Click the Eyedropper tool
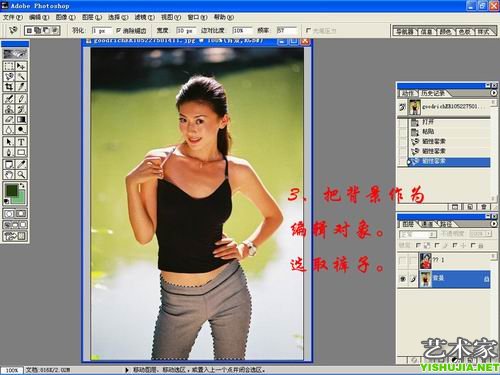The height and width of the screenshot is (375, 500). click(x=21, y=164)
